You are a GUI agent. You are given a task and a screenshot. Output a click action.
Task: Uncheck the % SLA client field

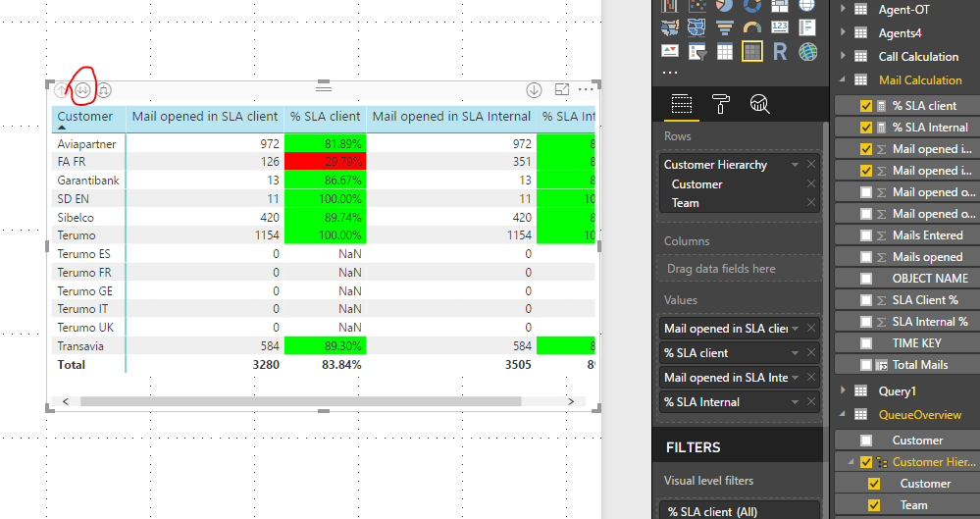click(x=865, y=106)
